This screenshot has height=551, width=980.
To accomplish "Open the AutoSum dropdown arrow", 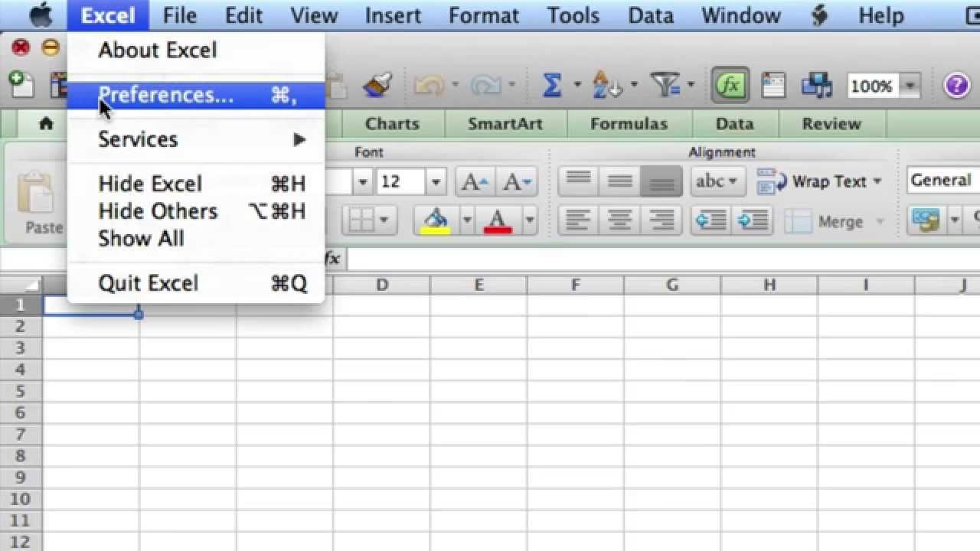I will 577,86.
